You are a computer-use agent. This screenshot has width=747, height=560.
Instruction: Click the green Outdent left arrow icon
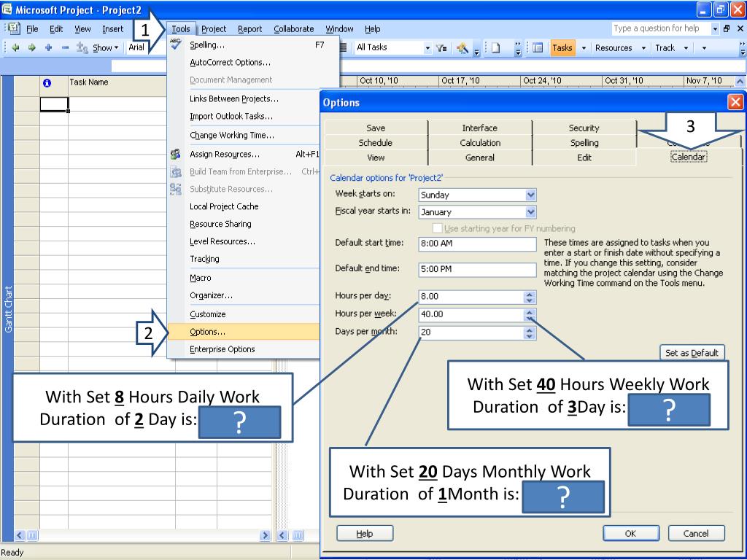point(15,47)
